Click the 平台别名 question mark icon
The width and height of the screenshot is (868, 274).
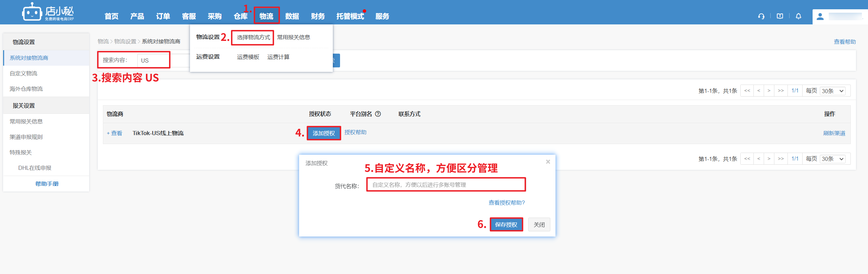click(x=378, y=114)
